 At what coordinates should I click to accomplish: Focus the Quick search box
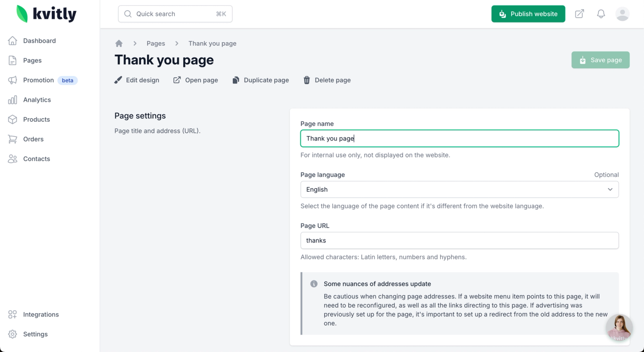click(x=175, y=14)
